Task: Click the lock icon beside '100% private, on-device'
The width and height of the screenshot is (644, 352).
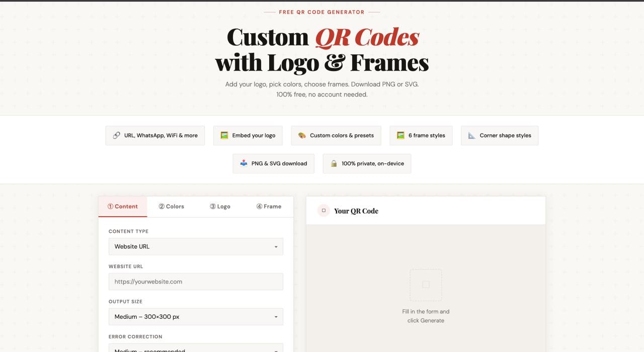Action: pos(334,163)
